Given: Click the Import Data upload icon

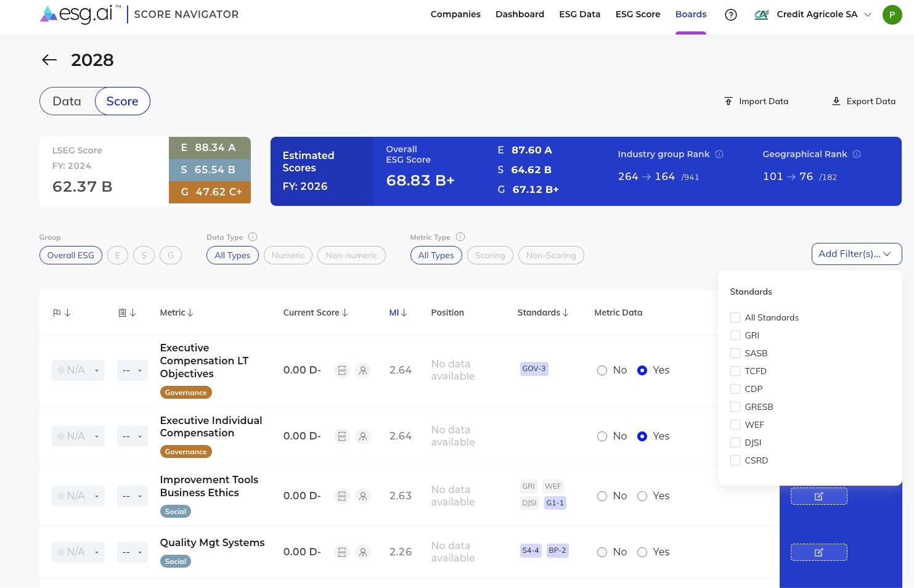Looking at the screenshot, I should [728, 101].
